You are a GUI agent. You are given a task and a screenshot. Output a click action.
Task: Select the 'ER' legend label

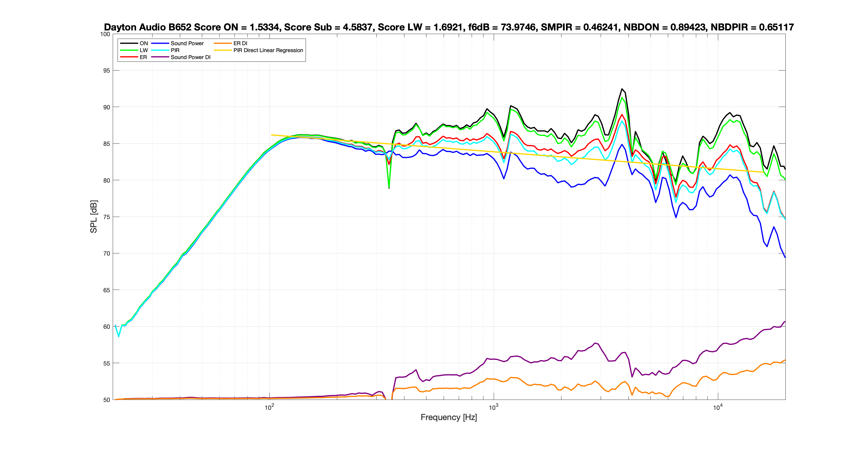point(143,57)
